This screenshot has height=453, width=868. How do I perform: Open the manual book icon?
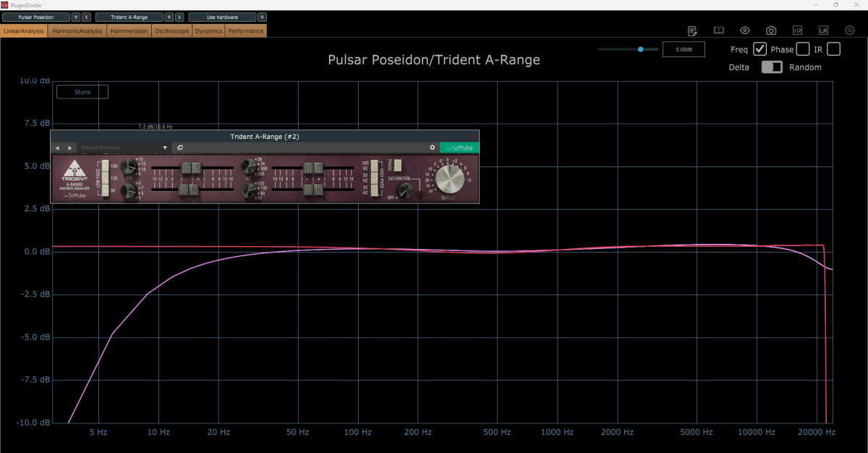[719, 30]
